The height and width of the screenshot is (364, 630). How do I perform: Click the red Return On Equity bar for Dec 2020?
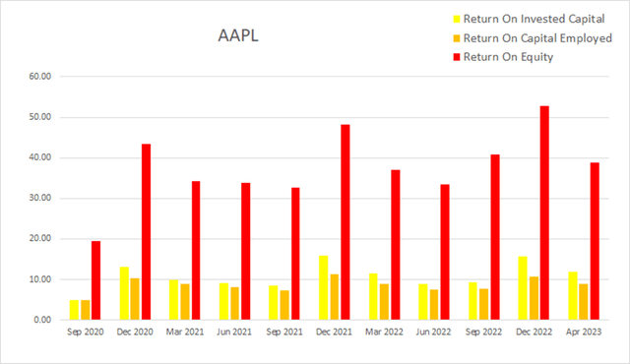(146, 231)
